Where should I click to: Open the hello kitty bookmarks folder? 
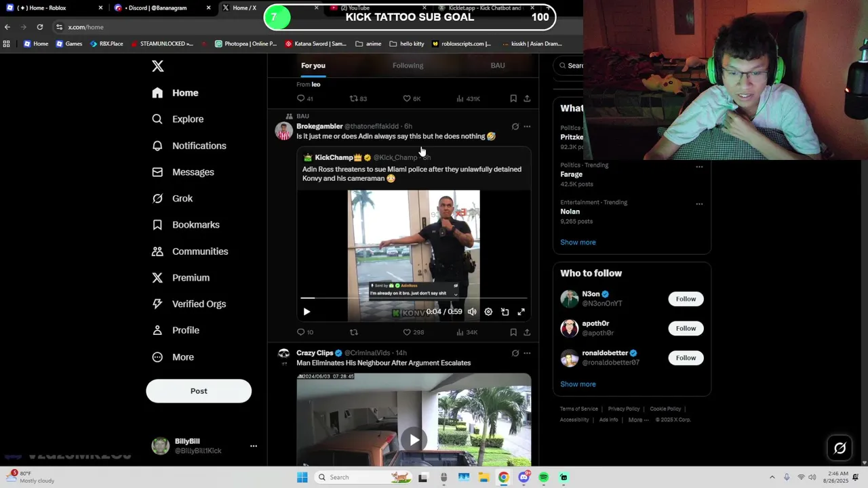point(407,43)
